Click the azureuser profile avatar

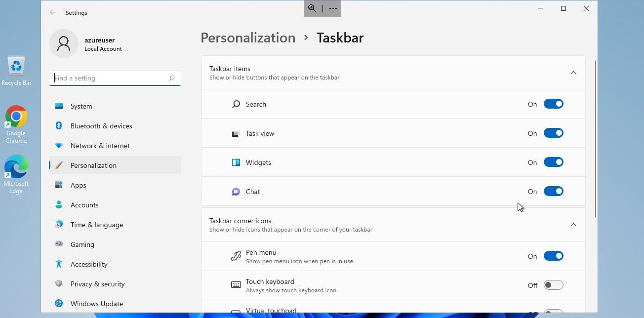click(x=64, y=43)
